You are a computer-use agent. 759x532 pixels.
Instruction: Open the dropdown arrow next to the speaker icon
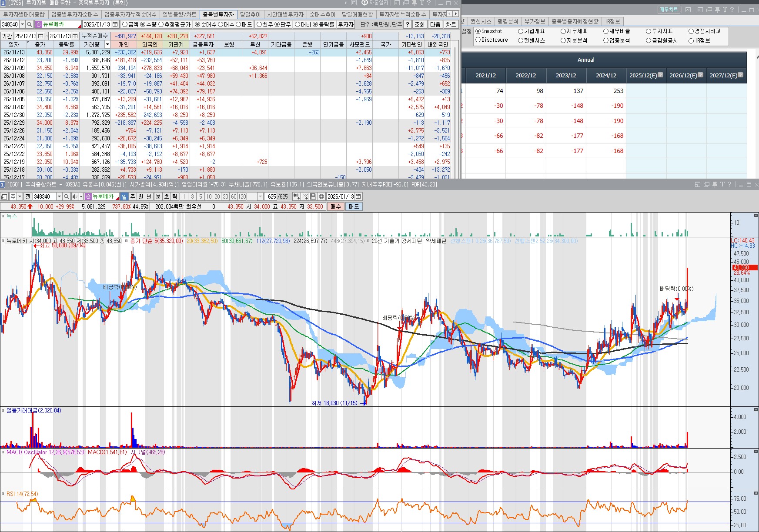tap(81, 196)
